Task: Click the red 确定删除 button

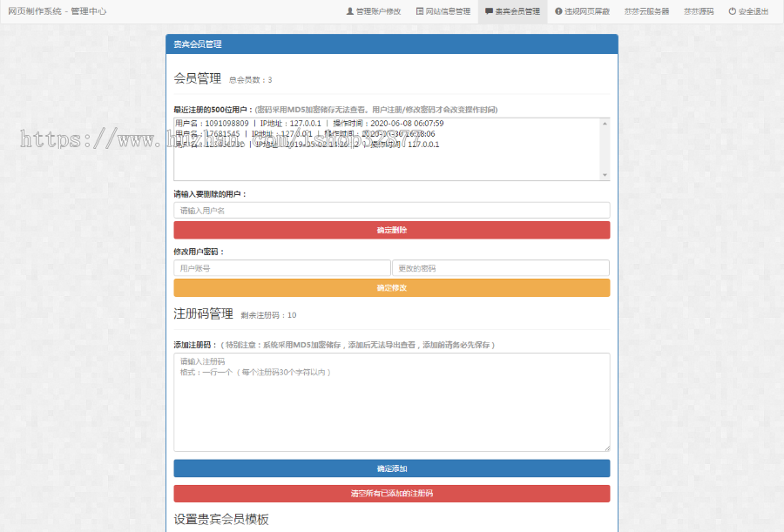Action: pyautogui.click(x=391, y=230)
